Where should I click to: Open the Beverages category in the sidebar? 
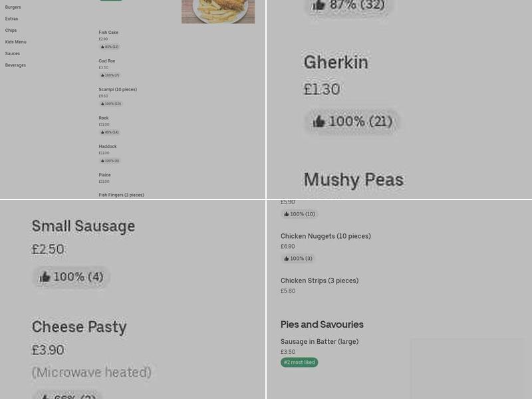click(15, 65)
